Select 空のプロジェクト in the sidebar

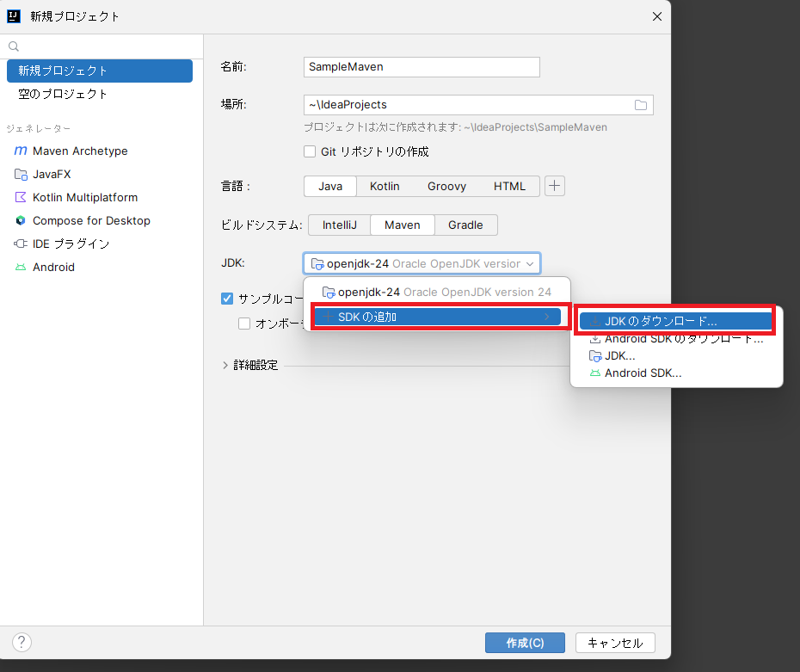[100, 94]
